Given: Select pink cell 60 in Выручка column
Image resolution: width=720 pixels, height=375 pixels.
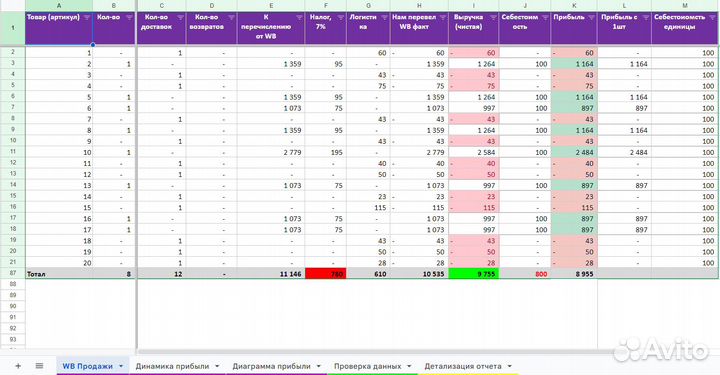Looking at the screenshot, I should pos(473,53).
